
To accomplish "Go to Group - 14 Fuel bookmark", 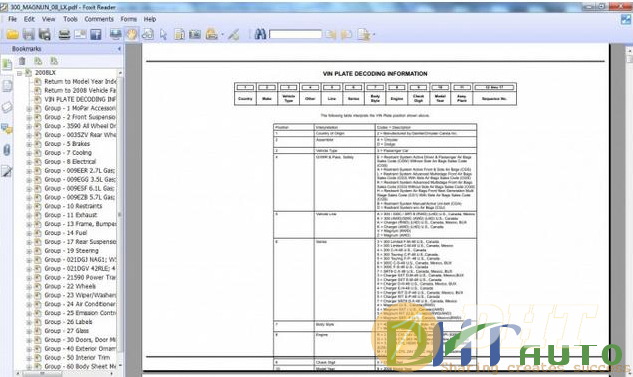I will click(65, 233).
